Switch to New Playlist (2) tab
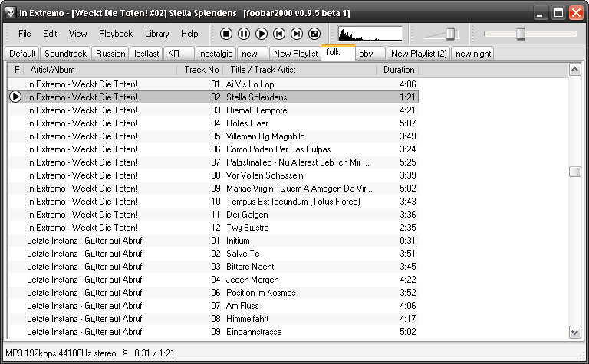This screenshot has height=364, width=589. tap(419, 54)
